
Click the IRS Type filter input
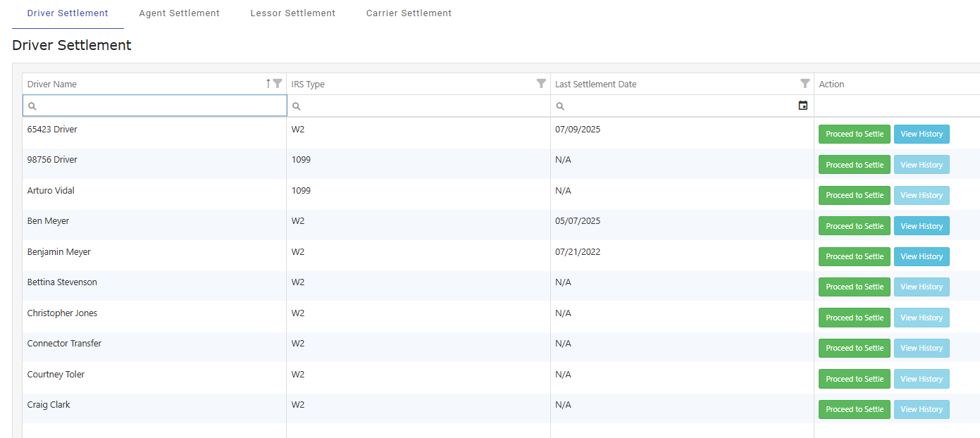[423, 106]
